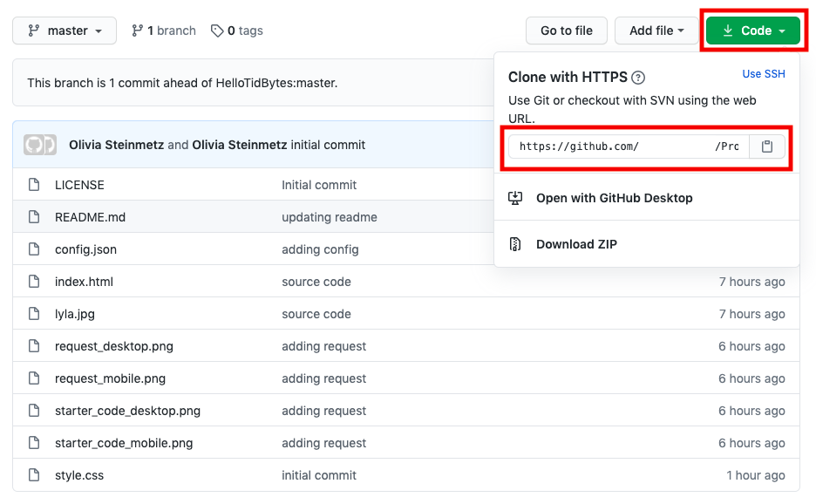816x504 pixels.
Task: Click the HTTPS clone URL text field
Action: [x=628, y=146]
